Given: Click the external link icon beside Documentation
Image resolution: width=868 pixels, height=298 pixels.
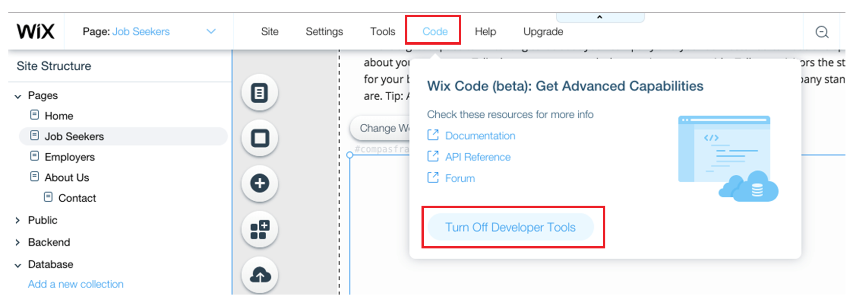Looking at the screenshot, I should pyautogui.click(x=433, y=135).
